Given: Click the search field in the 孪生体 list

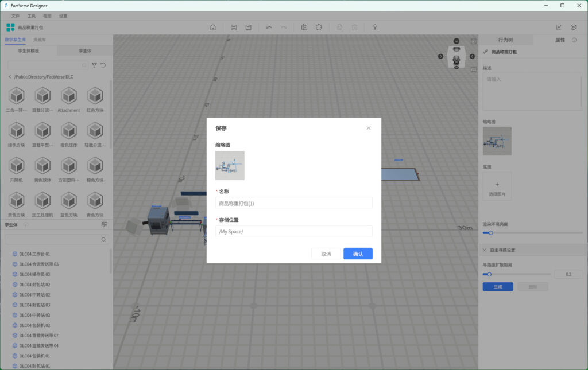Looking at the screenshot, I should pos(57,239).
